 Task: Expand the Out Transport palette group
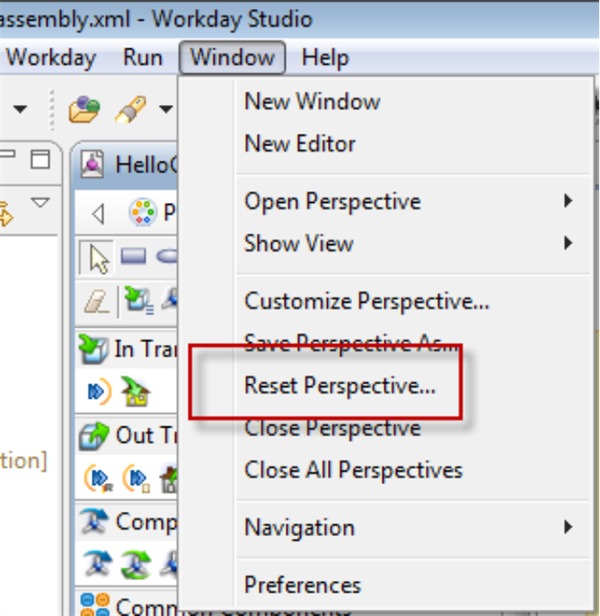tap(128, 436)
